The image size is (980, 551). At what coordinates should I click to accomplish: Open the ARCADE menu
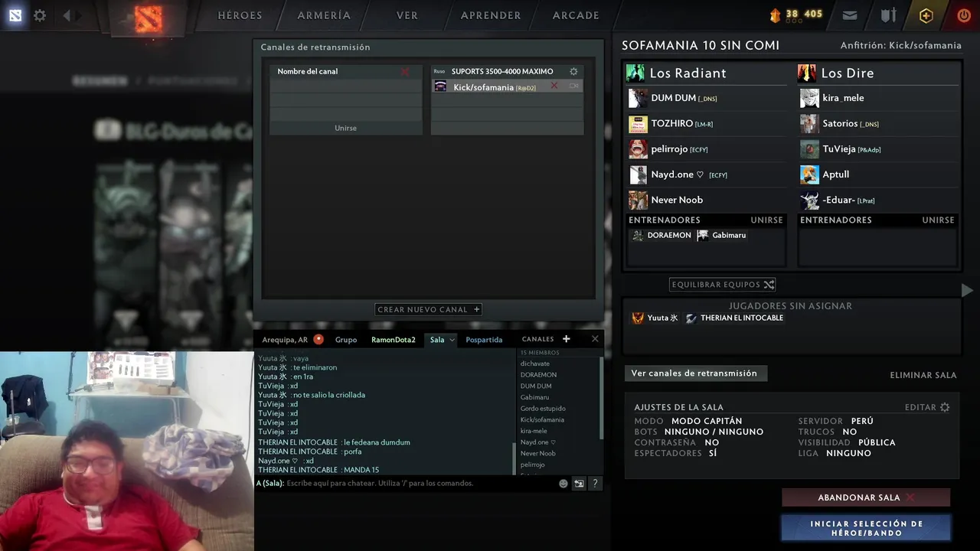click(x=576, y=15)
